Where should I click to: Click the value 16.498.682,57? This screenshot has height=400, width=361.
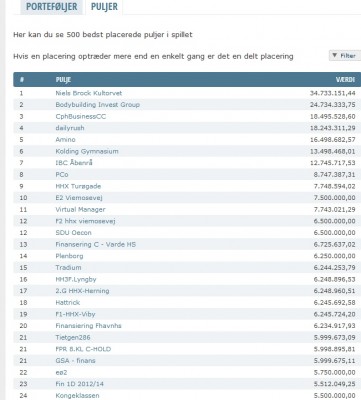[333, 140]
